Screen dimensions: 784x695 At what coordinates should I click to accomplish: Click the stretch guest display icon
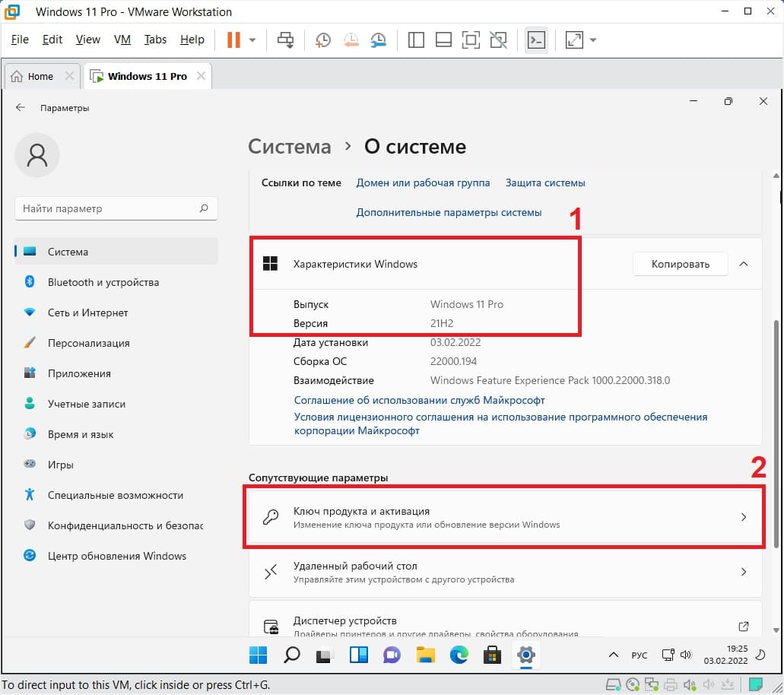pyautogui.click(x=574, y=40)
